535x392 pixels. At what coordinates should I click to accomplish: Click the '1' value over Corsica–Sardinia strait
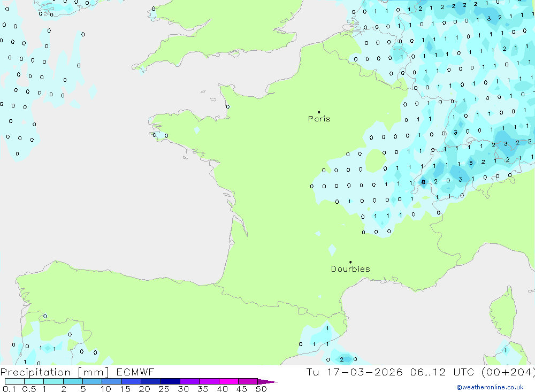(x=506, y=350)
